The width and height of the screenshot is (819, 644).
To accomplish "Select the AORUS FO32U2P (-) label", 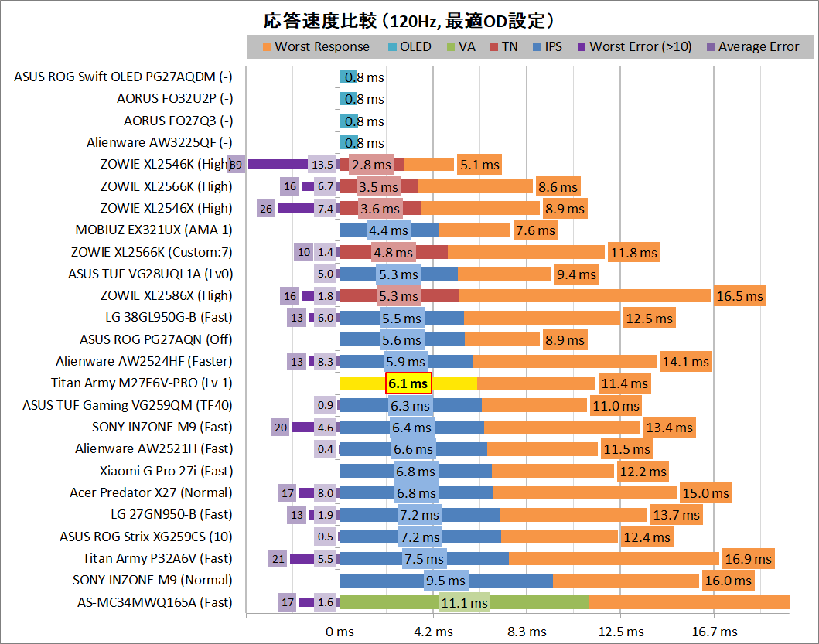I will 175,99.
